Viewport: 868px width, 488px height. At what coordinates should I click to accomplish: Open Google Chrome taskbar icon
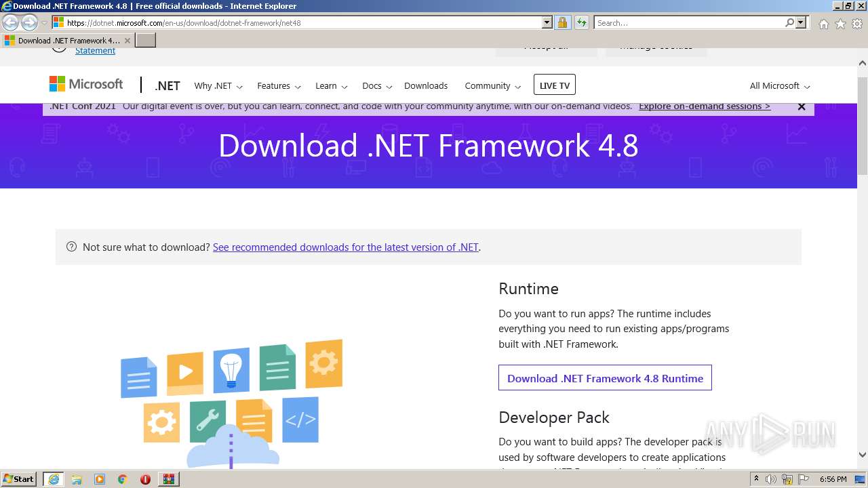tap(123, 479)
